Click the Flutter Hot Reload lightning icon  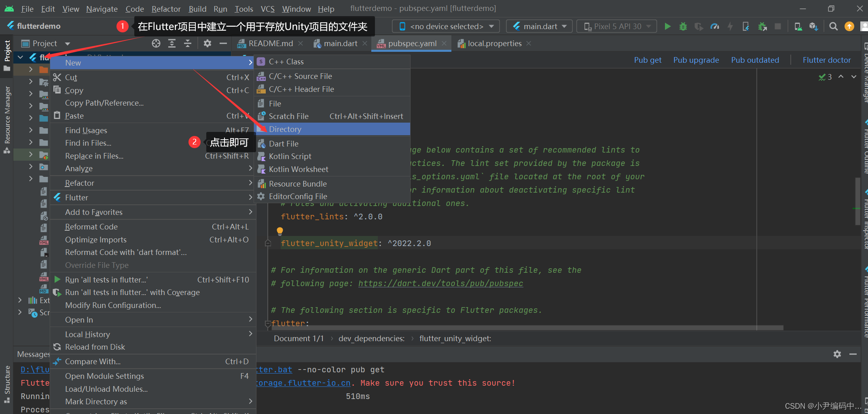(x=730, y=26)
